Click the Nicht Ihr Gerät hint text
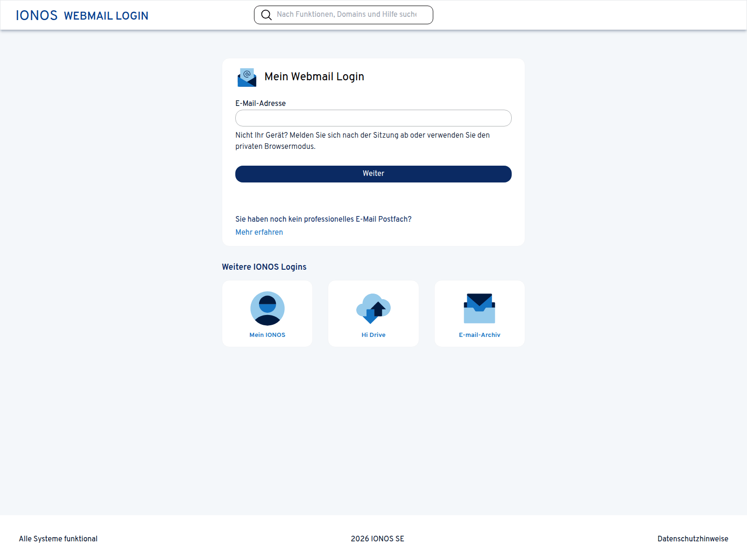The height and width of the screenshot is (560, 747). coord(363,141)
